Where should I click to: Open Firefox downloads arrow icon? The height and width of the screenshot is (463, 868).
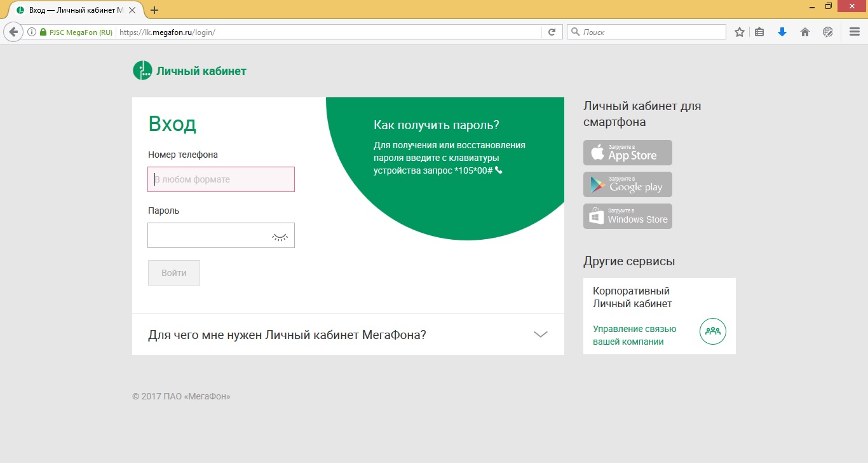(x=782, y=32)
